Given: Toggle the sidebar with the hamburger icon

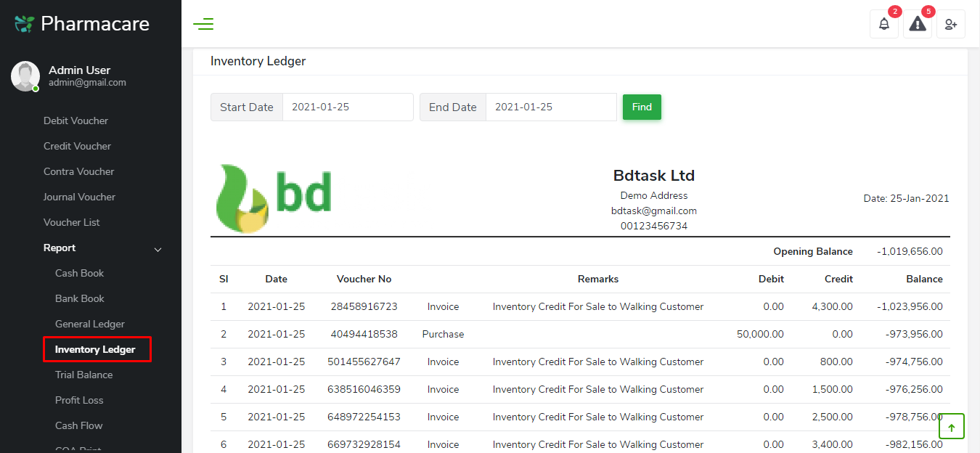Looking at the screenshot, I should point(203,23).
